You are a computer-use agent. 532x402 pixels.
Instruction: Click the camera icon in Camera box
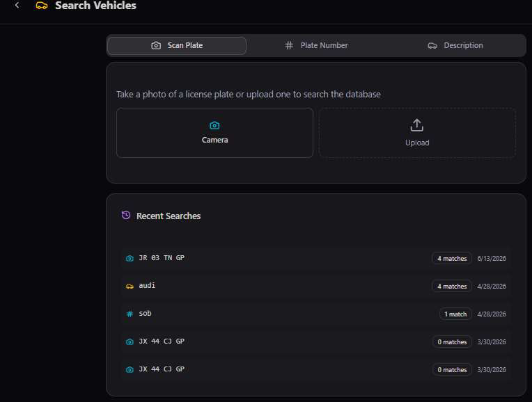tap(214, 125)
